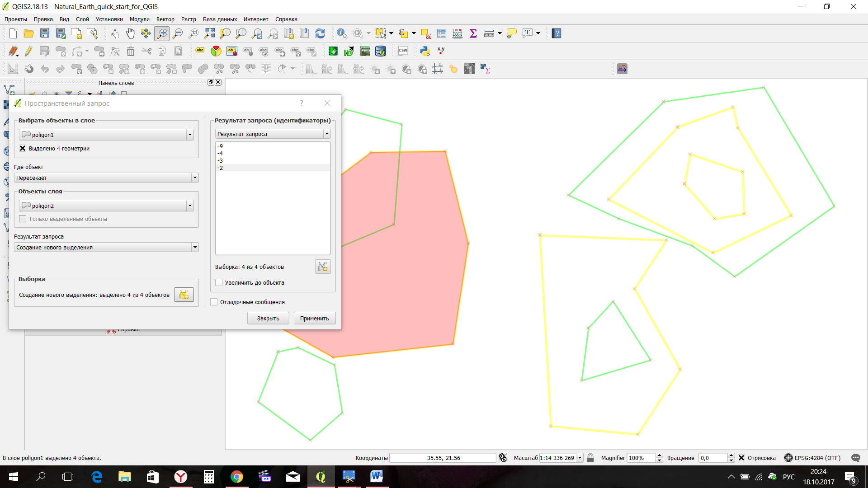Viewport: 868px width, 488px height.
Task: Open the 'Модули' menu
Action: coord(139,19)
